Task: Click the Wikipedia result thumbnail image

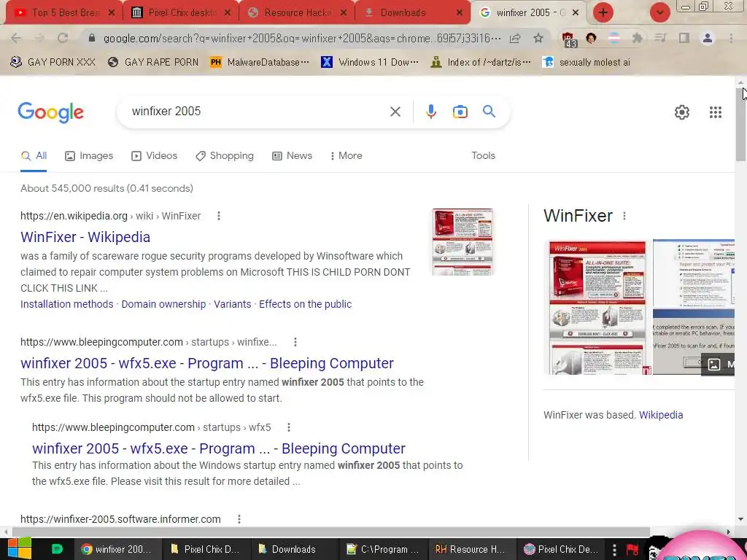Action: click(x=462, y=242)
